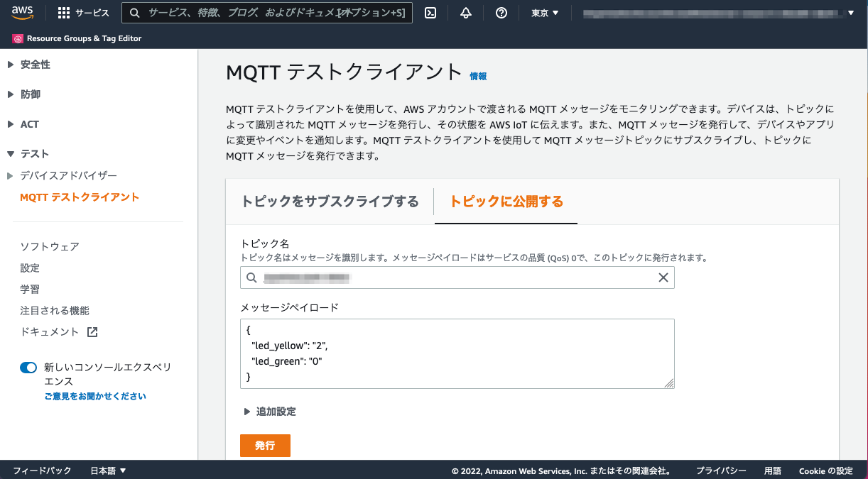Open デバイスアドバイザー in sidebar
The image size is (868, 479).
[68, 175]
